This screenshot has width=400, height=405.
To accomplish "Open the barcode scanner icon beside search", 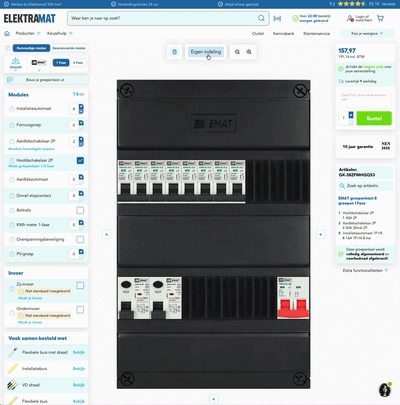I will 277,19.
